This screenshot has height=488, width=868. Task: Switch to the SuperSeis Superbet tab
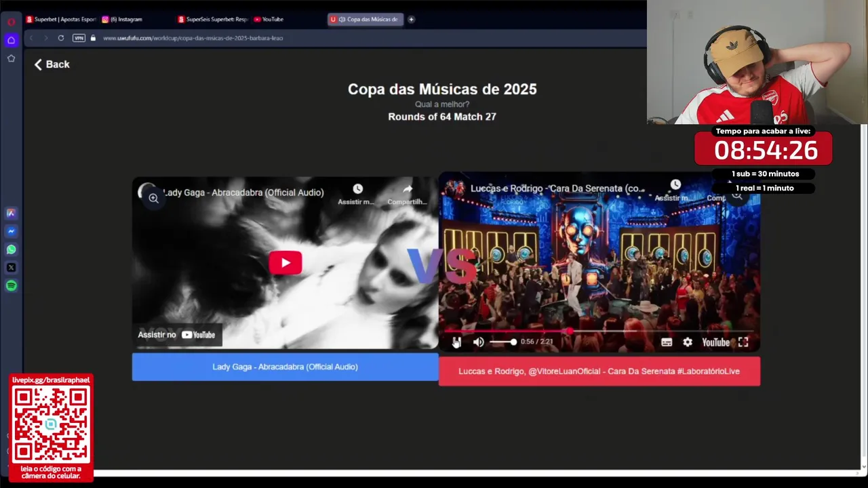(x=213, y=19)
